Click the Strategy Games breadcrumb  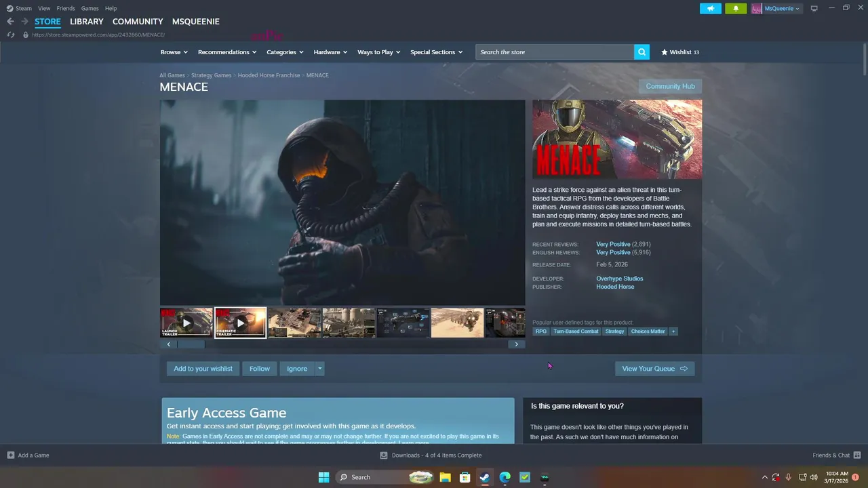211,75
